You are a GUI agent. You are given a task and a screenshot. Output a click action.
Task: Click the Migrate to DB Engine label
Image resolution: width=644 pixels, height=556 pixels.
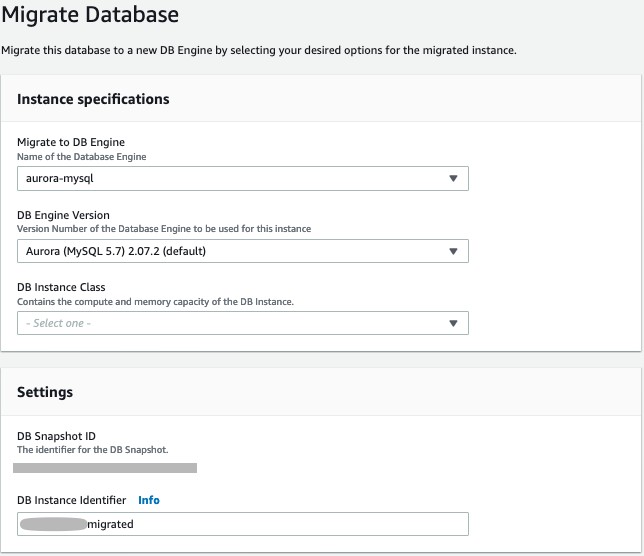pyautogui.click(x=71, y=142)
